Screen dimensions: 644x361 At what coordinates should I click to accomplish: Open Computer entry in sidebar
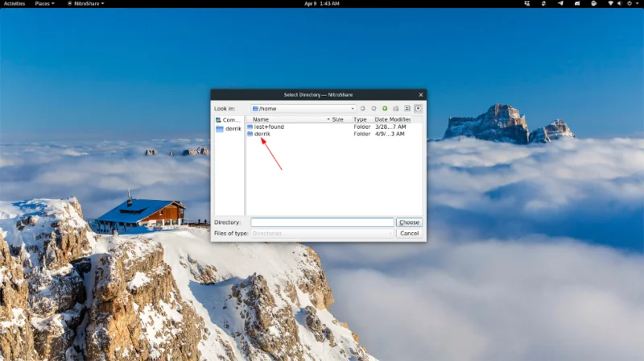pyautogui.click(x=229, y=119)
